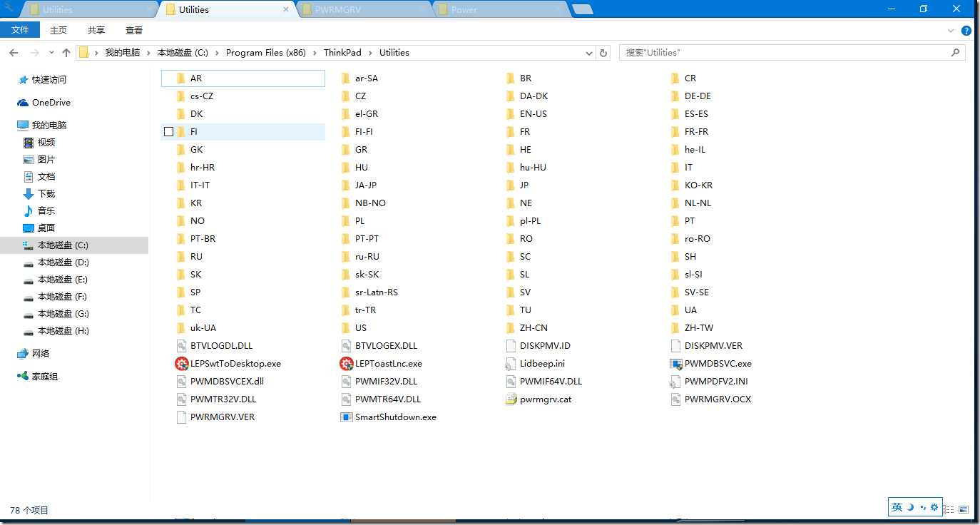Open the address bar history dropdown
Screen dimensions: 980x525
tap(589, 53)
